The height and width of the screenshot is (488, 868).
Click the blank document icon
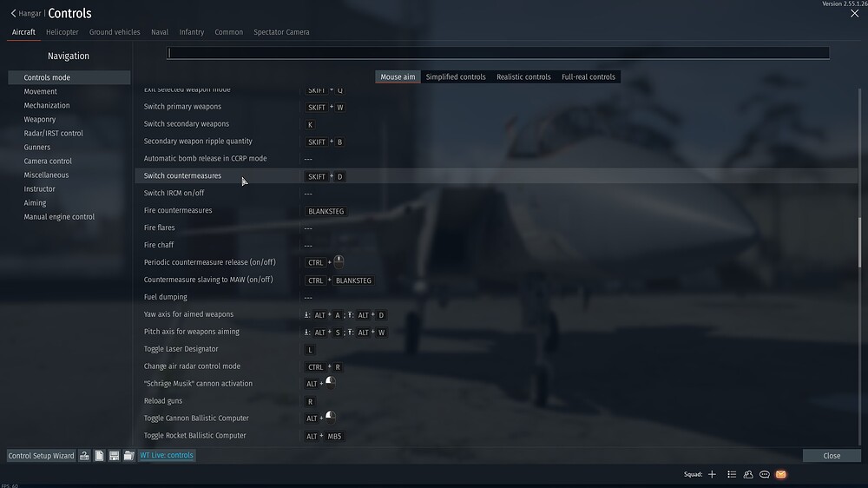click(100, 456)
